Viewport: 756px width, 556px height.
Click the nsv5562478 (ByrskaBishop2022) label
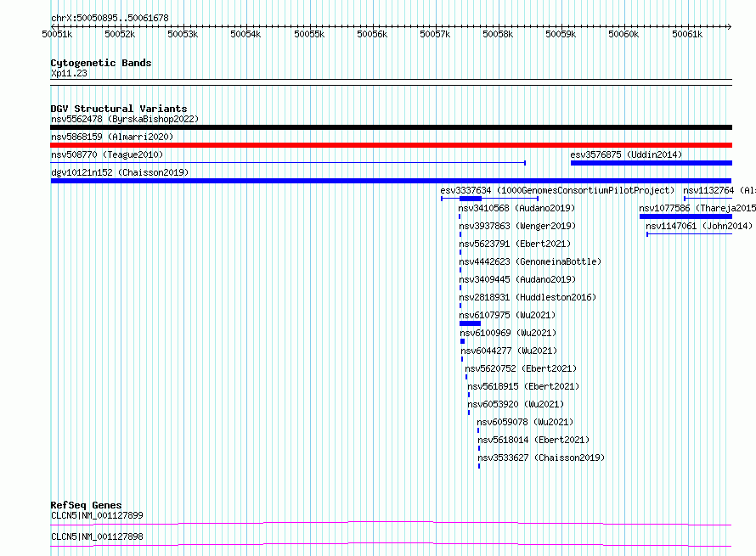(125, 119)
